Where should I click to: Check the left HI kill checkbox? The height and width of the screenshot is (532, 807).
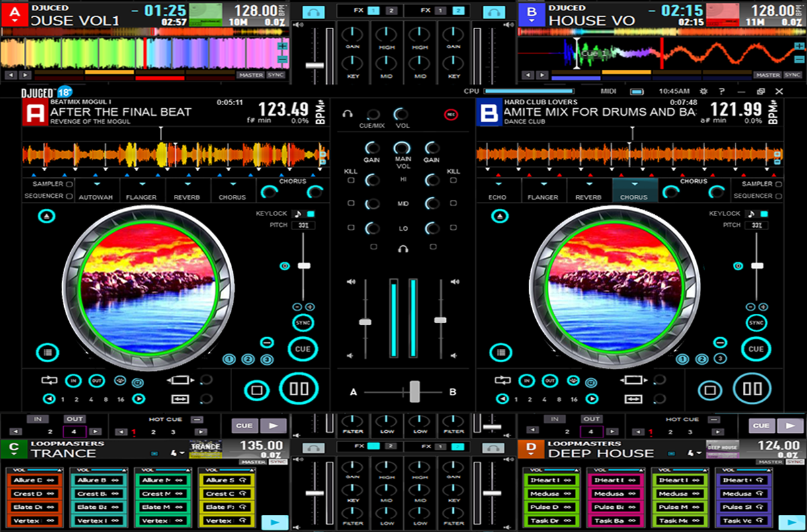351,179
